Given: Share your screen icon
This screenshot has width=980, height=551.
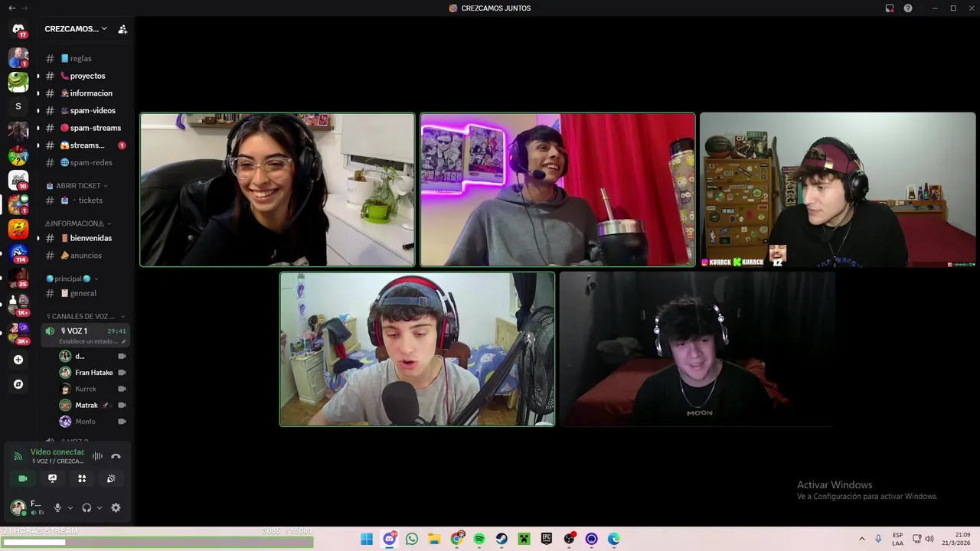Looking at the screenshot, I should point(52,478).
